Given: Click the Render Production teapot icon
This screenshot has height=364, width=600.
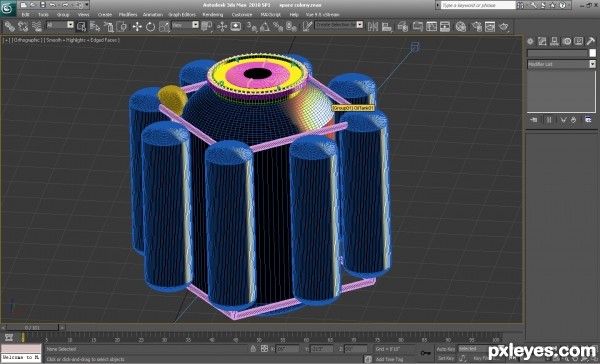Looking at the screenshot, I should click(x=504, y=26).
